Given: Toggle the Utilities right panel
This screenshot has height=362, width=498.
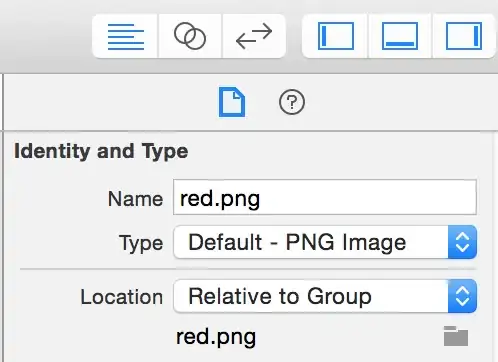Looking at the screenshot, I should [464, 36].
